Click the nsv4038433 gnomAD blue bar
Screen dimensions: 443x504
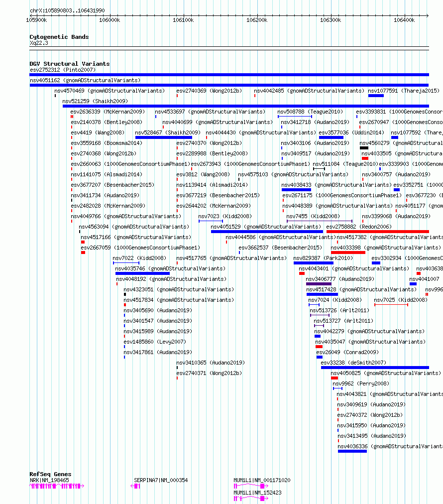(296, 190)
